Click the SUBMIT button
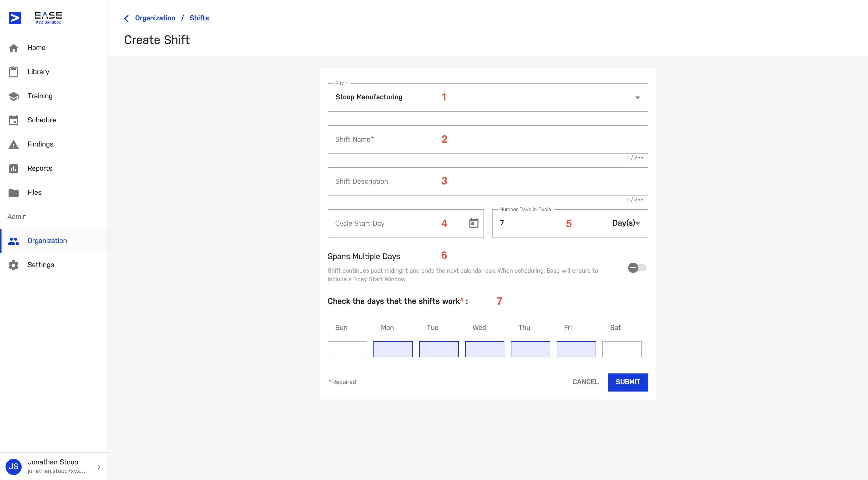868x480 pixels. [x=628, y=382]
